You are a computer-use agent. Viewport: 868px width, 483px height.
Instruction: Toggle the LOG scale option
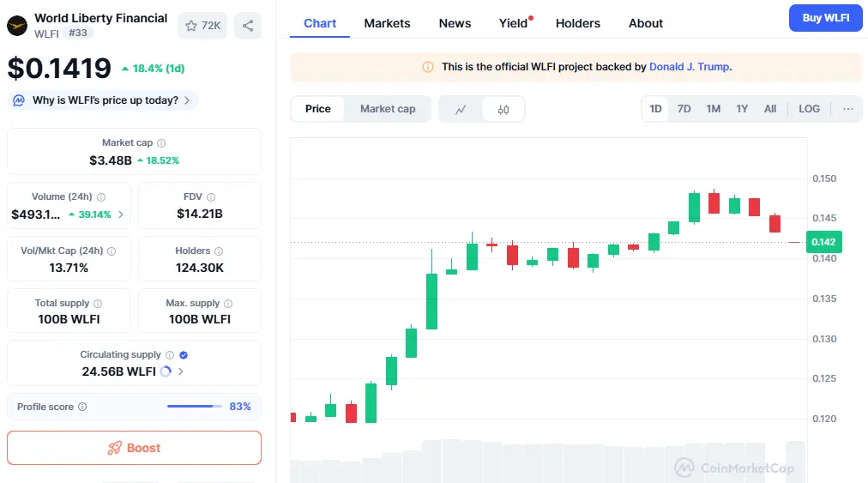click(809, 109)
